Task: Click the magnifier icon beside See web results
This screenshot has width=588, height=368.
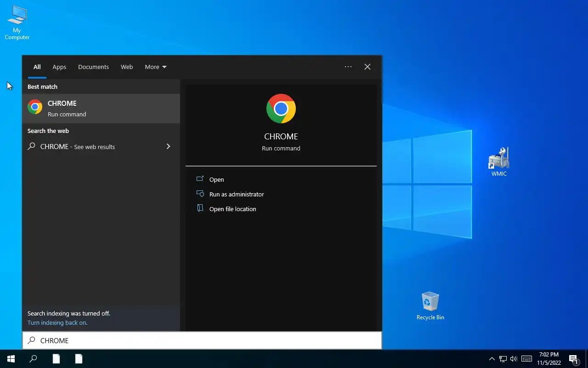Action: (31, 146)
